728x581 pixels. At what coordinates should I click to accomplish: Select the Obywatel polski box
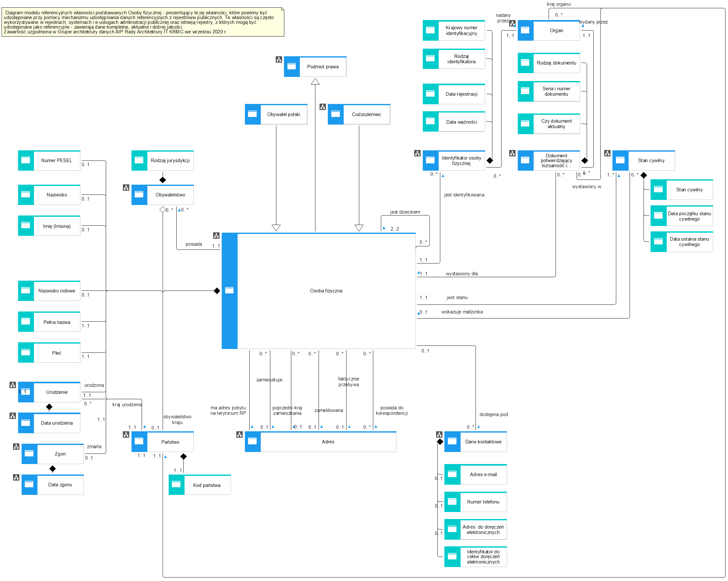click(283, 114)
